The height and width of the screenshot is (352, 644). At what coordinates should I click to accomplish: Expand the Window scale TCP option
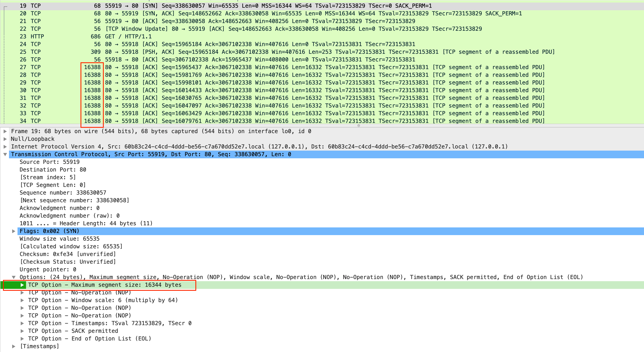click(22, 300)
